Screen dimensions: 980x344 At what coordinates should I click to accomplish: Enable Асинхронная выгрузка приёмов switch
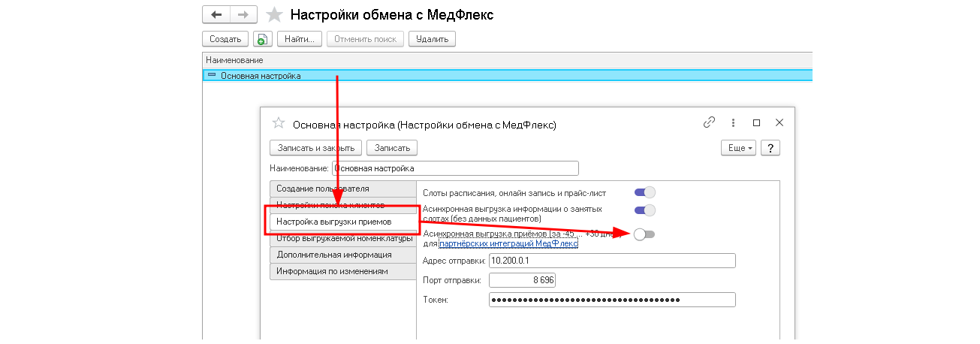coord(644,234)
